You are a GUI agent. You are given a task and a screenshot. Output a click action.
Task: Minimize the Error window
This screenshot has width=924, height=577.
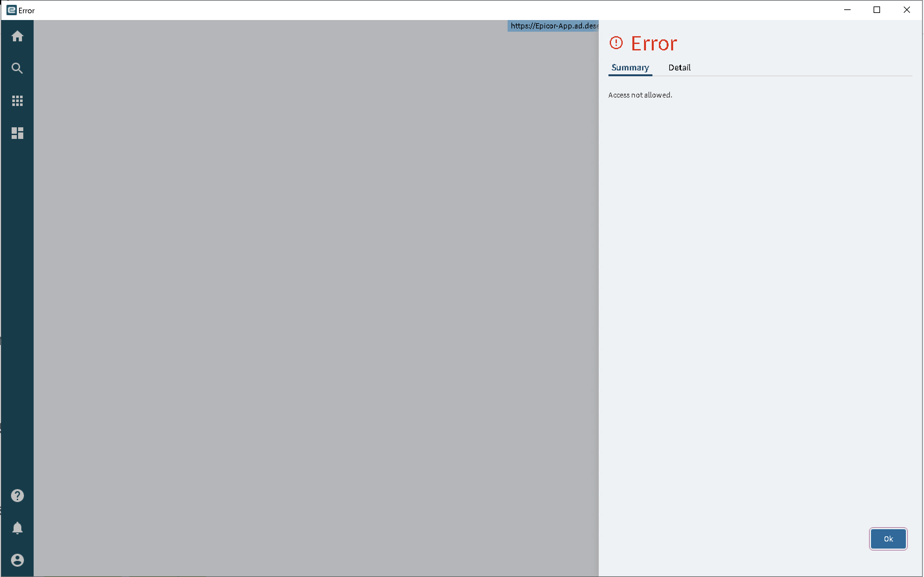click(847, 10)
